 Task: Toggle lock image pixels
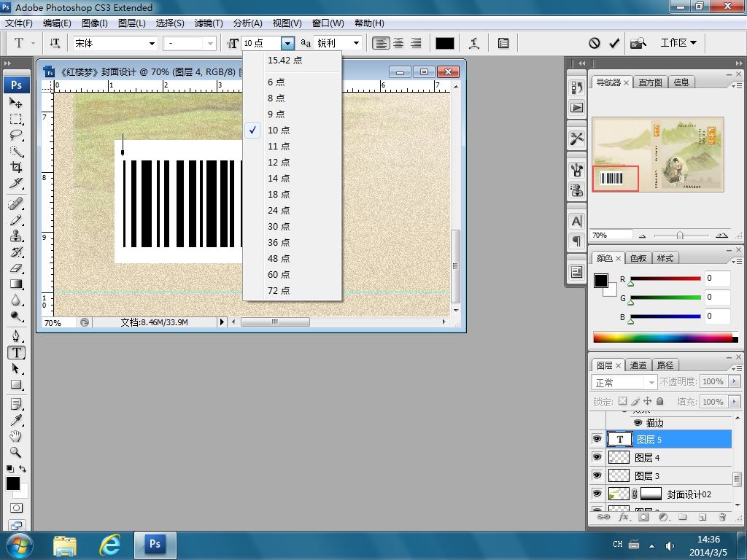[x=635, y=402]
